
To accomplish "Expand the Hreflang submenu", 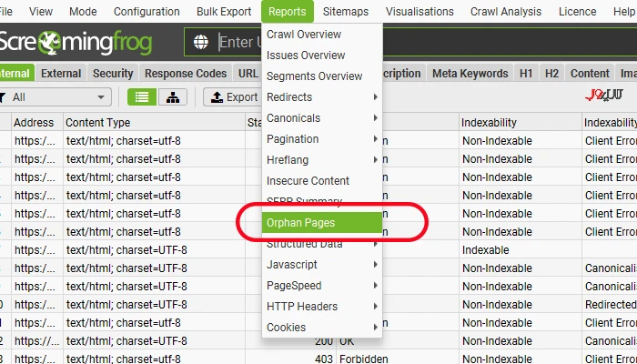I will [322, 159].
